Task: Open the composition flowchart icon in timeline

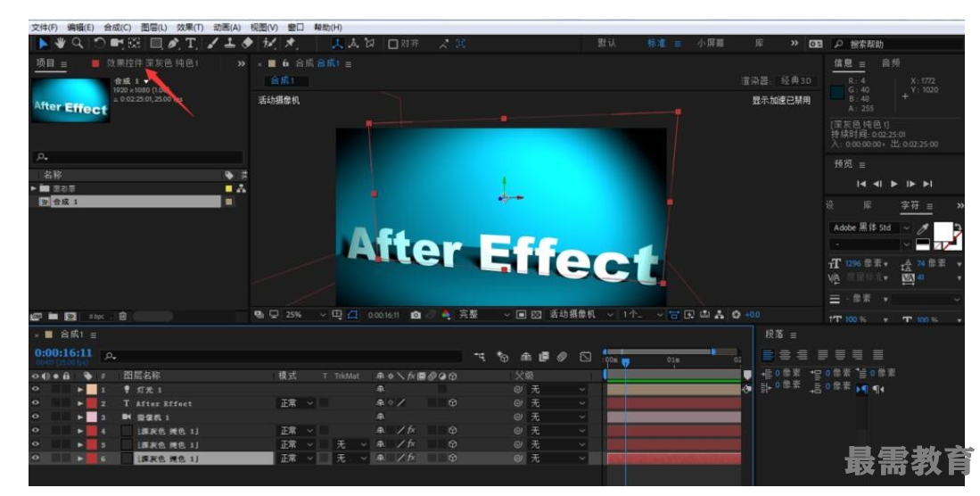Action: coord(480,357)
